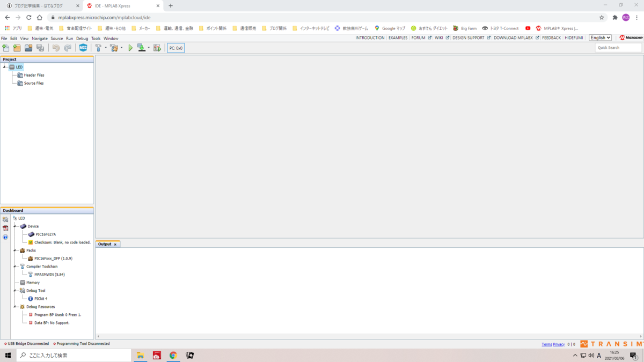This screenshot has height=362, width=644.
Task: Click inside the Quick Search field
Action: pyautogui.click(x=617, y=47)
